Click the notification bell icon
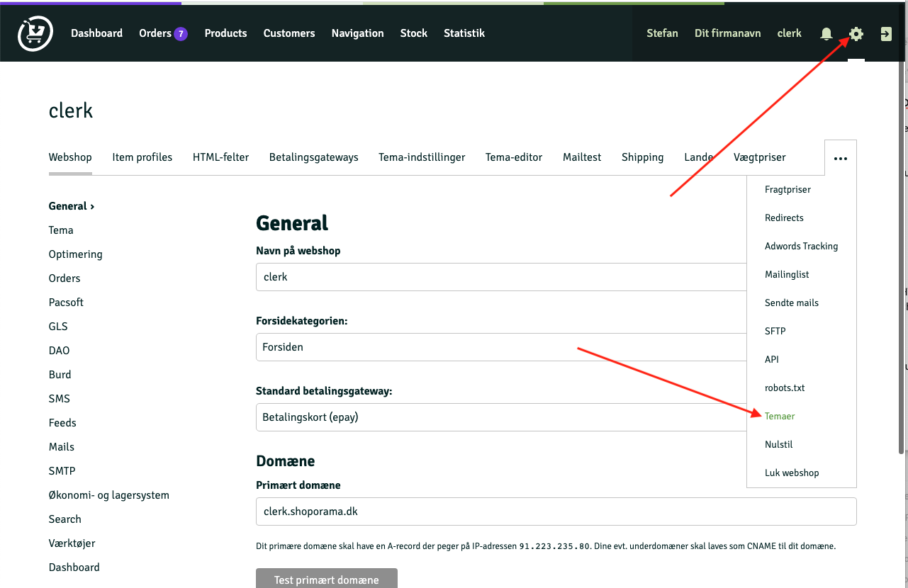The width and height of the screenshot is (908, 588). [x=825, y=33]
